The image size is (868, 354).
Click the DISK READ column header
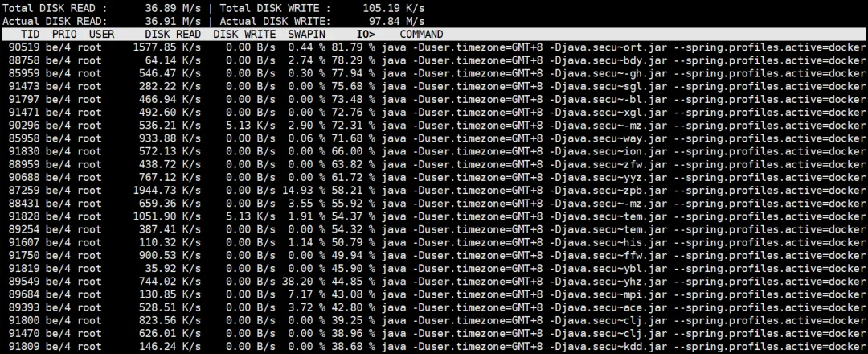point(174,35)
